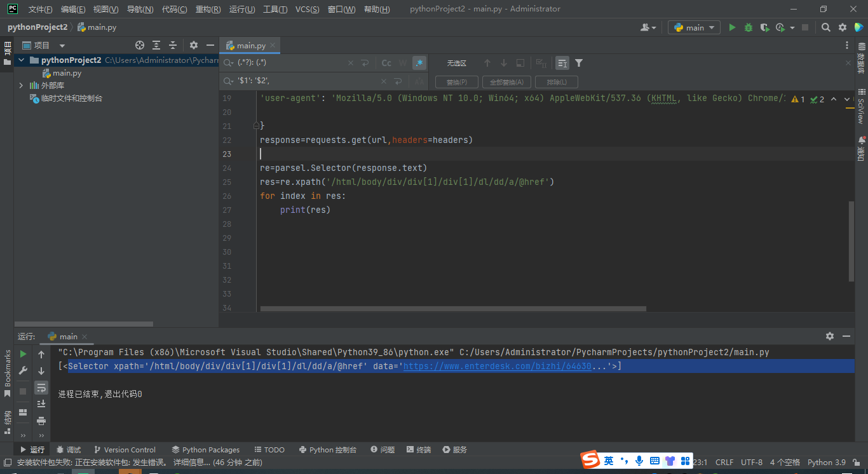Expand the 外部库 tree node
Image resolution: width=868 pixels, height=474 pixels.
[x=21, y=85]
